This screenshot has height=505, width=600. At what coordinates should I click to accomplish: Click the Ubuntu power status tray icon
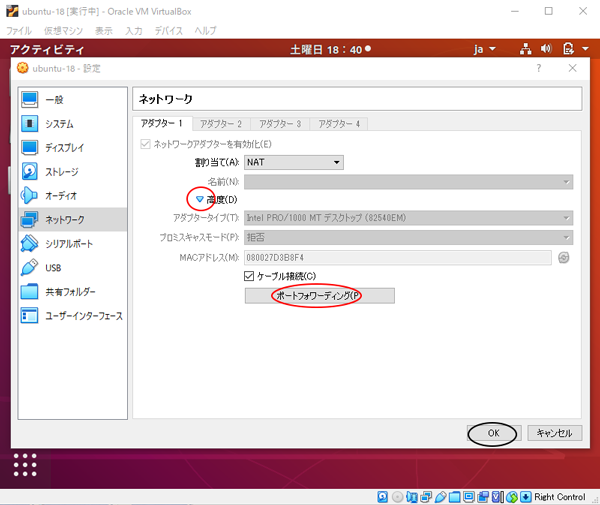[568, 49]
